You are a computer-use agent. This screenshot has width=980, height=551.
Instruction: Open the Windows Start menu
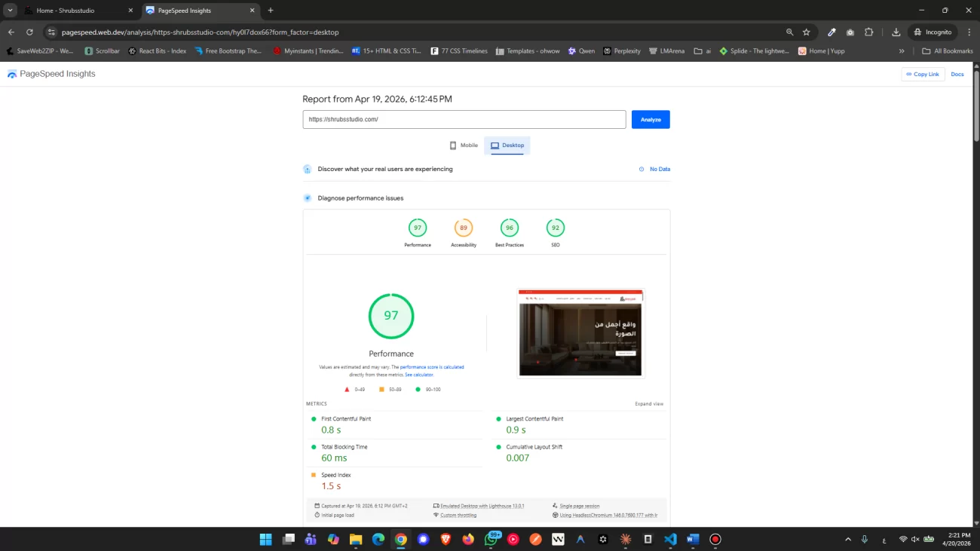265,539
